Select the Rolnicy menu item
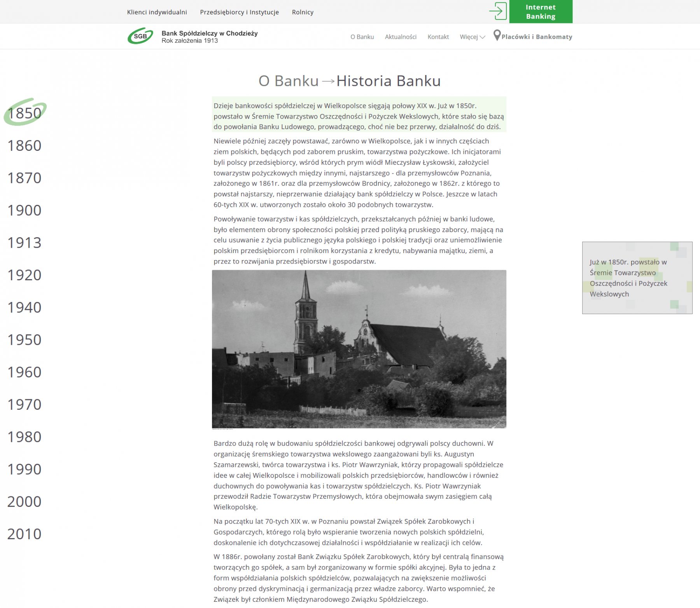The image size is (700, 608). [303, 12]
